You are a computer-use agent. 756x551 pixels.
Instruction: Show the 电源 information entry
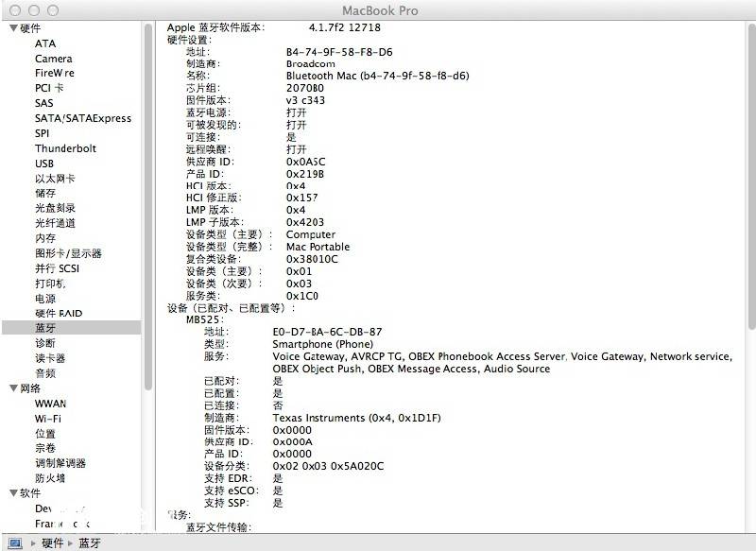pos(45,299)
